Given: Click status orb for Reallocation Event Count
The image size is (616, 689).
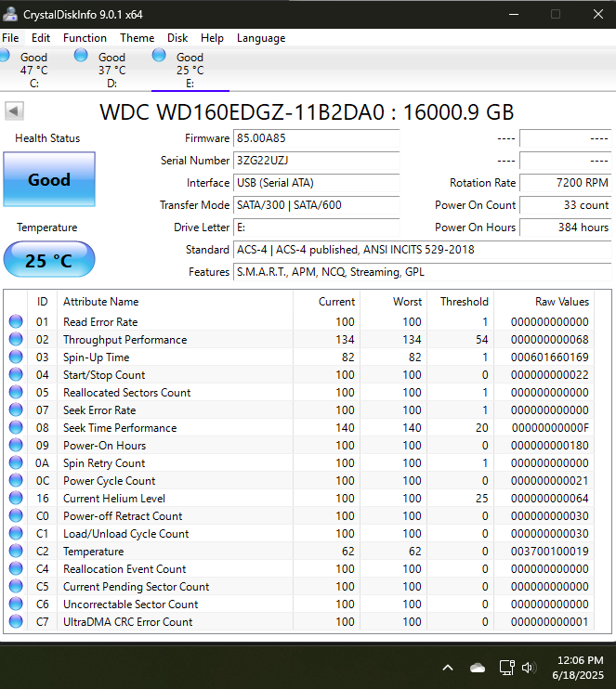Looking at the screenshot, I should (x=16, y=568).
